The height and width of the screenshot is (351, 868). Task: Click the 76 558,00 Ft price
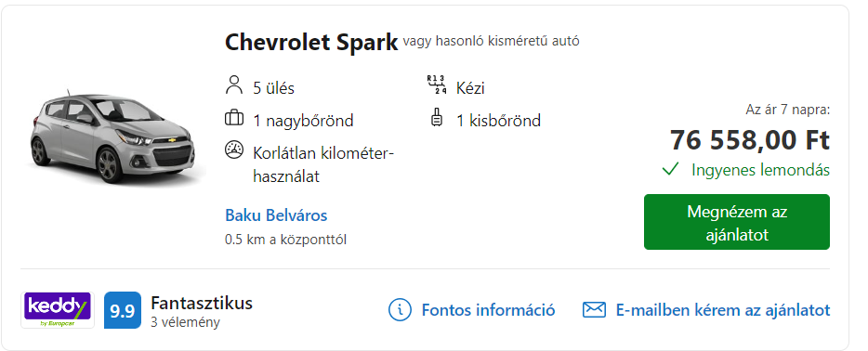point(750,140)
